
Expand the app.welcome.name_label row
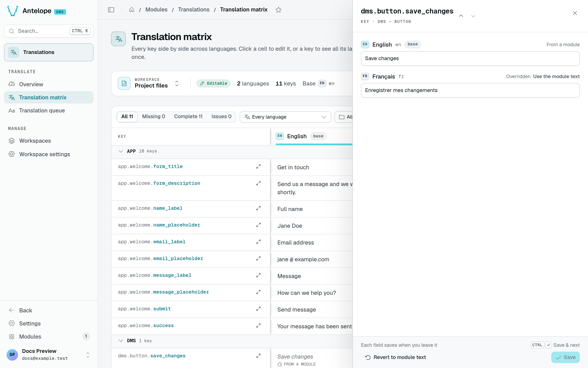(x=258, y=208)
